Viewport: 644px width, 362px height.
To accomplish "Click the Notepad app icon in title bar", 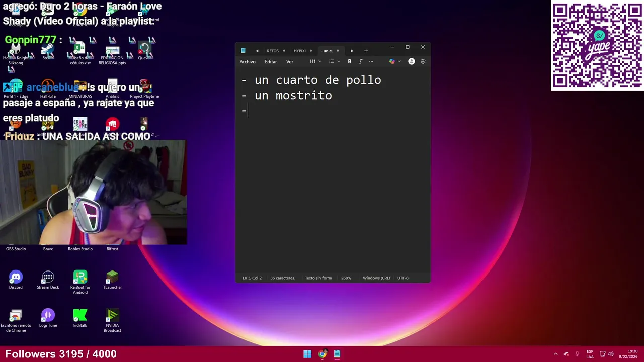I will [x=243, y=51].
